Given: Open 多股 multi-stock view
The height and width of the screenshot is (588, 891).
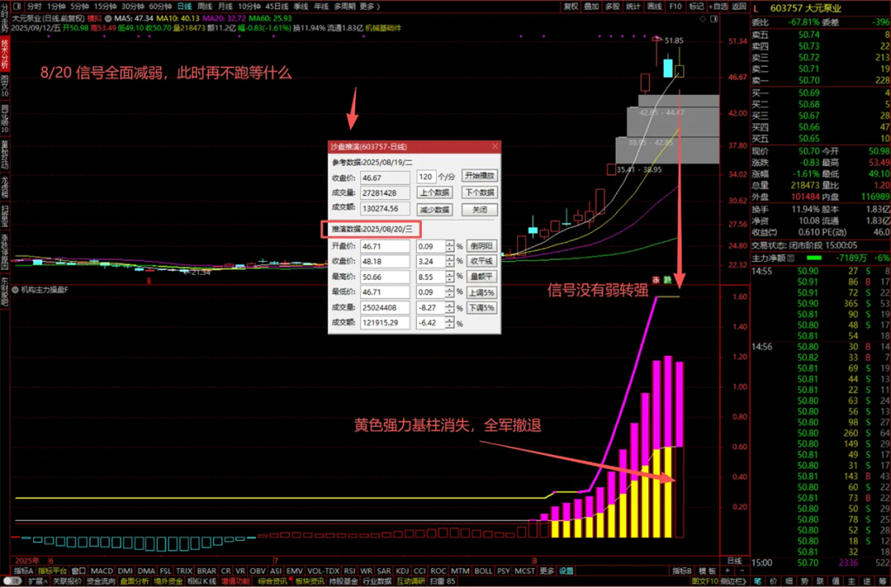Looking at the screenshot, I should (x=612, y=7).
